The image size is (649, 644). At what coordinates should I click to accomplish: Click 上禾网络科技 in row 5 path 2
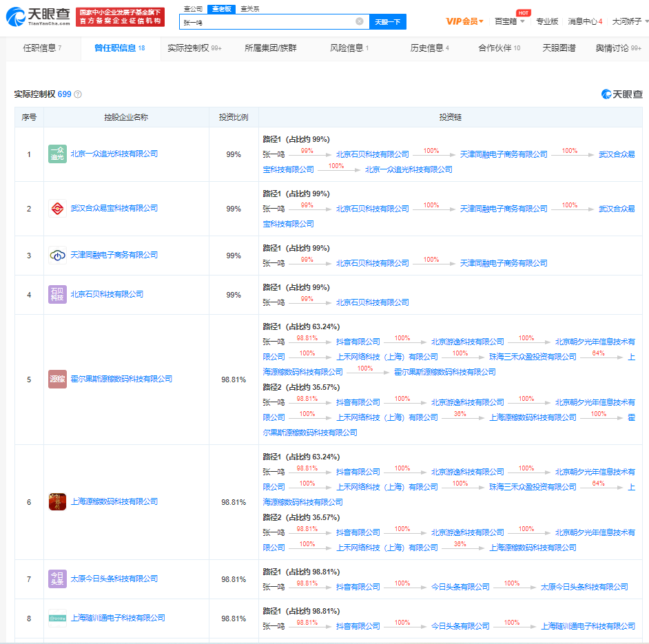[x=387, y=417]
